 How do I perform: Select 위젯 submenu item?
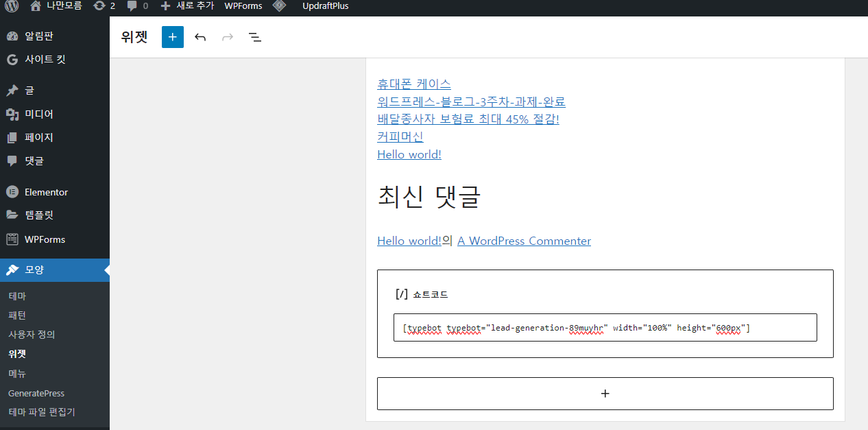click(17, 355)
